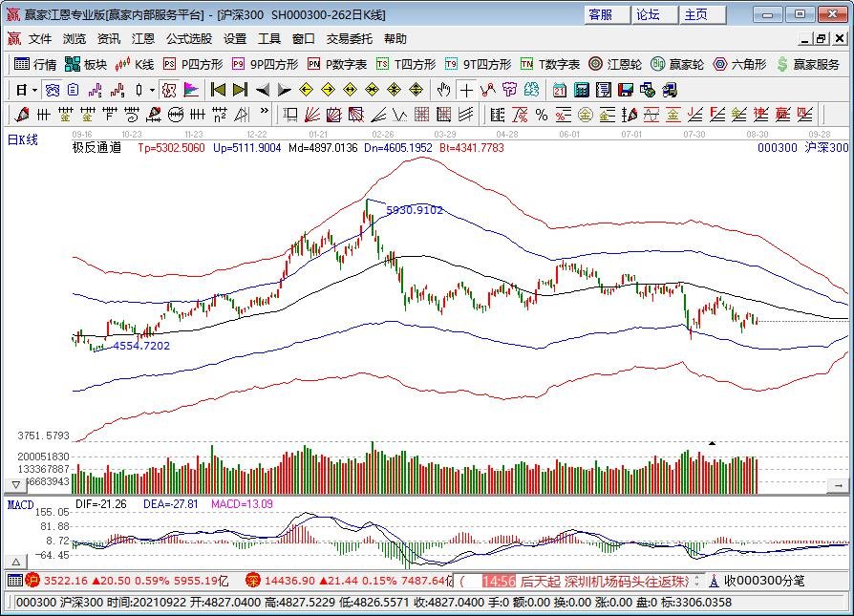
Task: Launch the 赢家轮 wheel tool
Action: tap(677, 64)
